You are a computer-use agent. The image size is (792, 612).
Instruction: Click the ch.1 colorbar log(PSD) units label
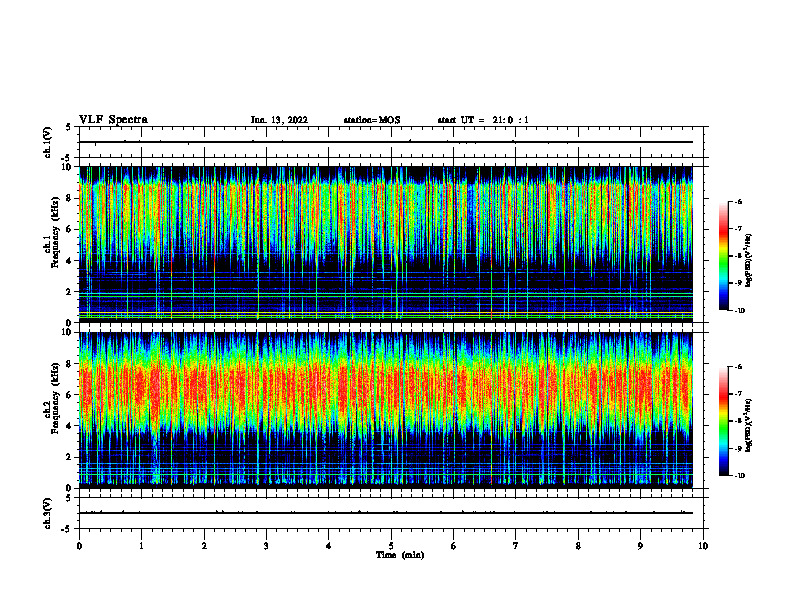pyautogui.click(x=750, y=261)
